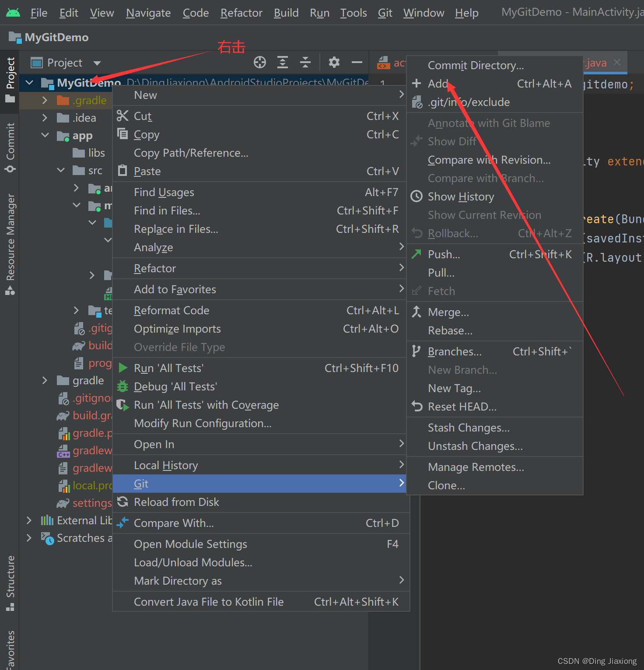Click the Android Studio logo icon
The width and height of the screenshot is (644, 670).
click(13, 13)
